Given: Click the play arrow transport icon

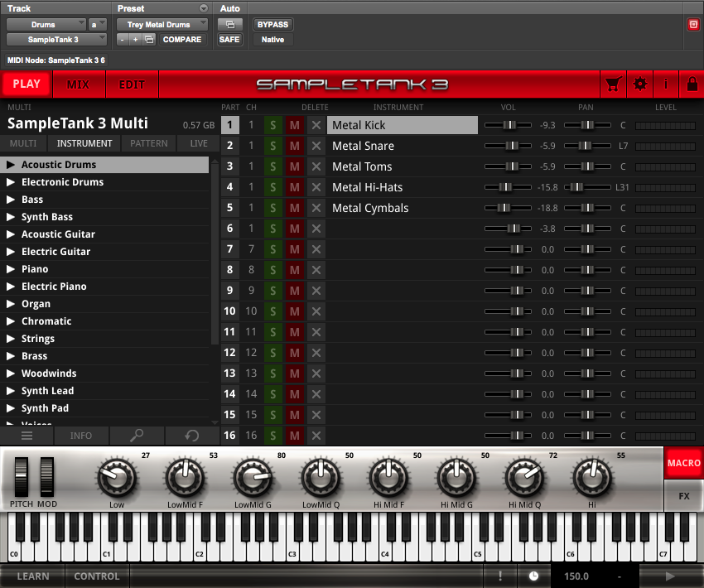Looking at the screenshot, I should [x=670, y=576].
